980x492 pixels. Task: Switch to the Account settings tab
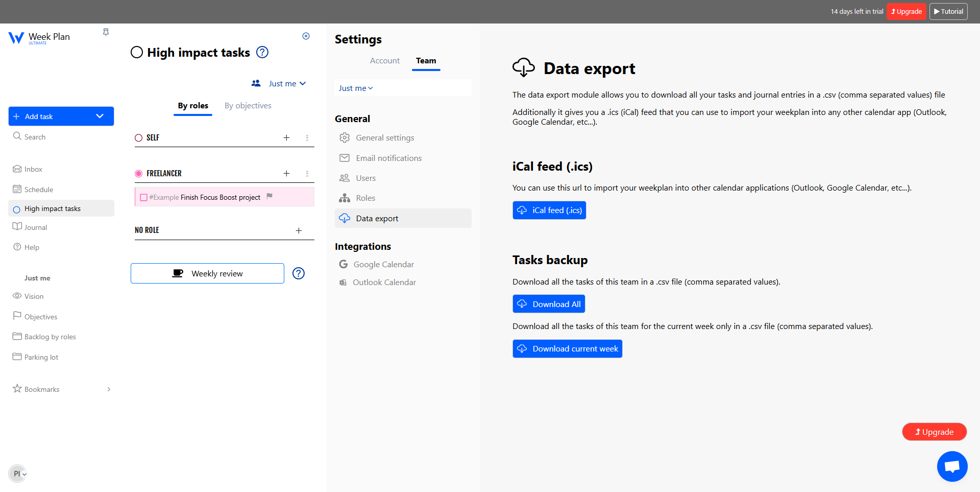(385, 61)
